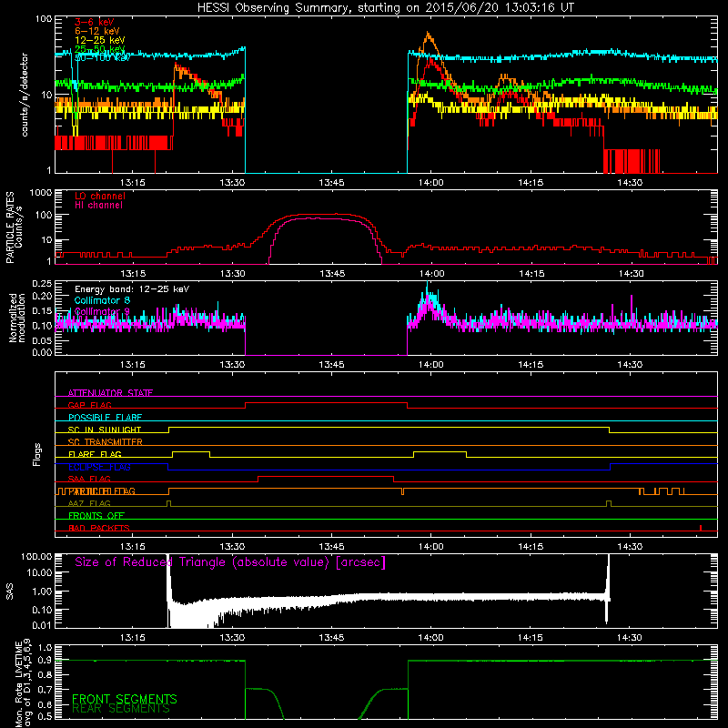The height and width of the screenshot is (728, 728).
Task: Click 14:00 tick under the Flags panel
Action: (430, 547)
